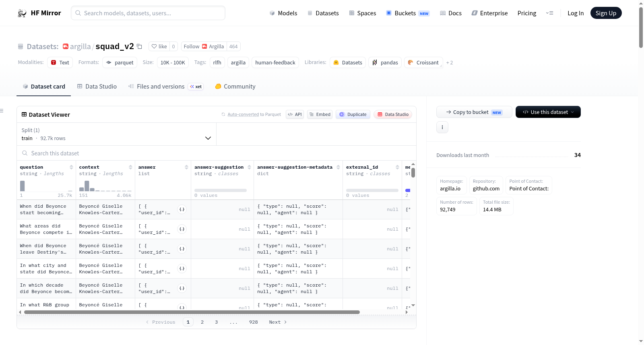The width and height of the screenshot is (644, 345).
Task: Open Datasets in the top navigation
Action: [x=323, y=13]
